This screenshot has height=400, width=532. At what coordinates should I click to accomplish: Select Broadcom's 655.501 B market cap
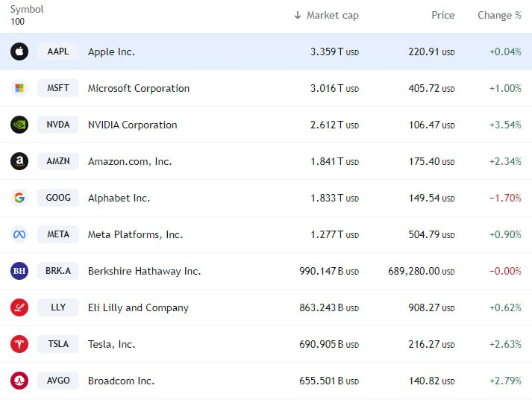click(x=329, y=381)
